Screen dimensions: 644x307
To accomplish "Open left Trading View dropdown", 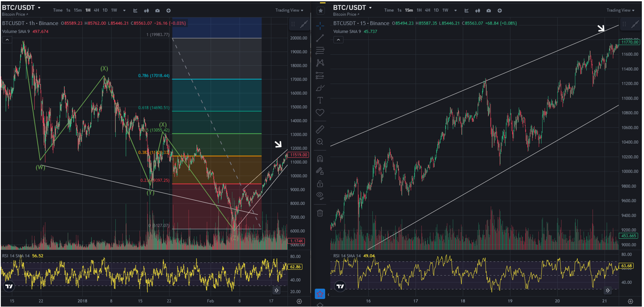I will (289, 10).
